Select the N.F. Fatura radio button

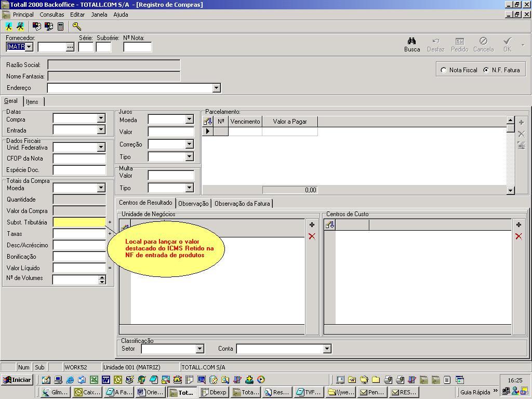(486, 70)
